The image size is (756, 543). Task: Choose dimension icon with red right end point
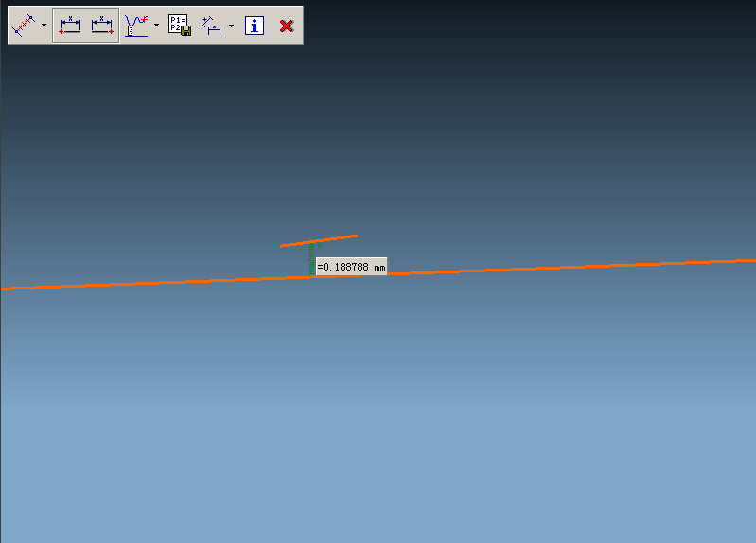point(102,26)
